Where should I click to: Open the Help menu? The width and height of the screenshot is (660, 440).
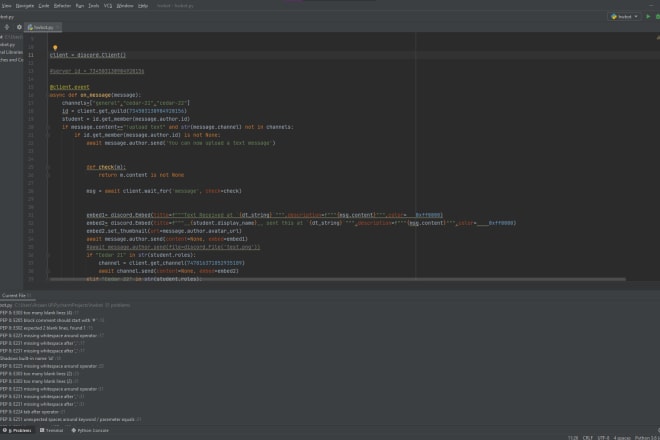pyautogui.click(x=143, y=6)
